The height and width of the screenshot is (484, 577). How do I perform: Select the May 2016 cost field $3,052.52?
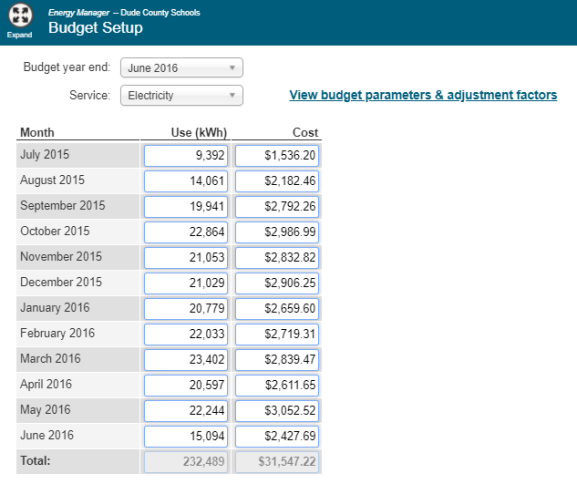277,411
